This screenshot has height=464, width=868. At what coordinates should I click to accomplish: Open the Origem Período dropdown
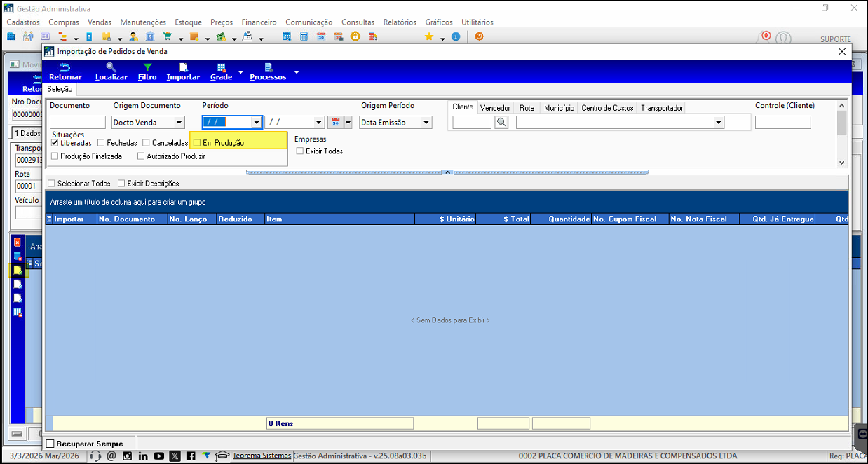pyautogui.click(x=426, y=123)
